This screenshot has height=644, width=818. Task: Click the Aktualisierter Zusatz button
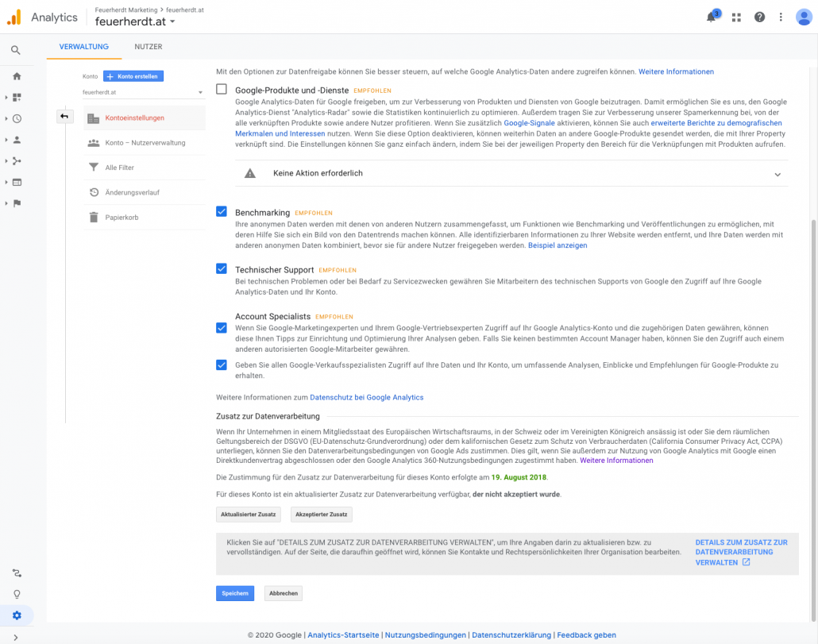(x=249, y=515)
